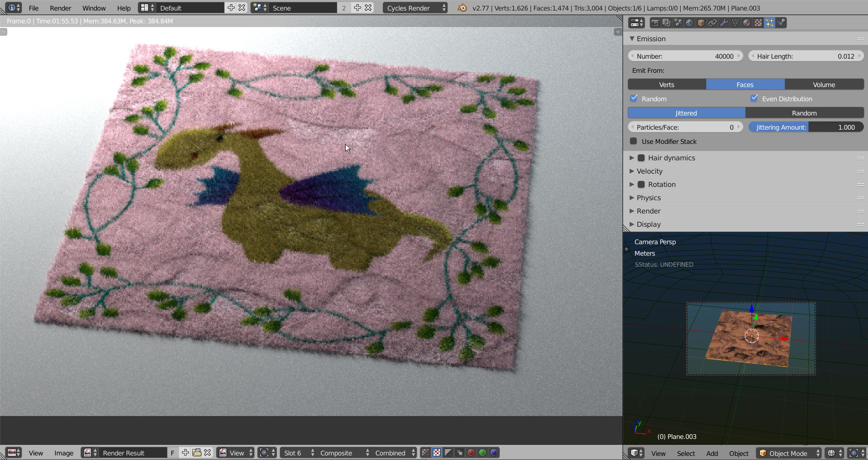Open the Object constraints chain tab
The width and height of the screenshot is (868, 460).
click(712, 22)
